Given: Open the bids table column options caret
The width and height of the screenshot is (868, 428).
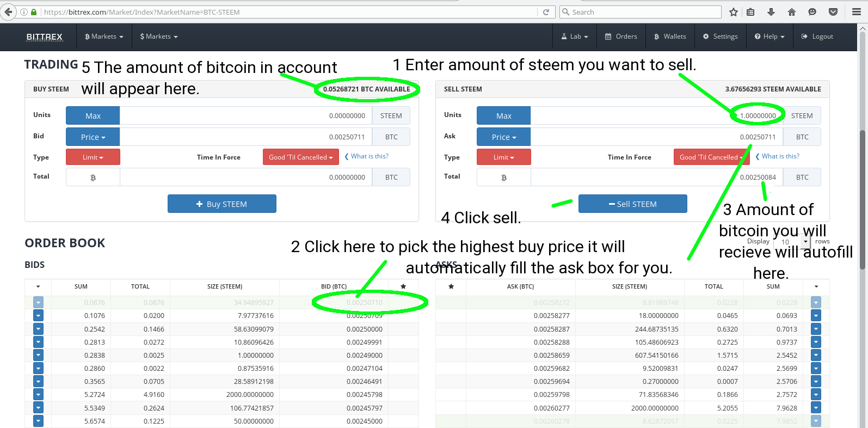Looking at the screenshot, I should tap(38, 286).
